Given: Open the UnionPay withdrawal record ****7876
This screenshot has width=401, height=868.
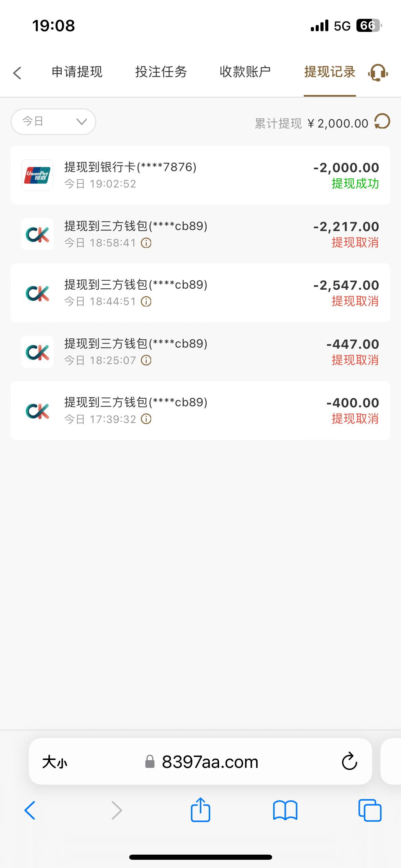Looking at the screenshot, I should click(200, 175).
